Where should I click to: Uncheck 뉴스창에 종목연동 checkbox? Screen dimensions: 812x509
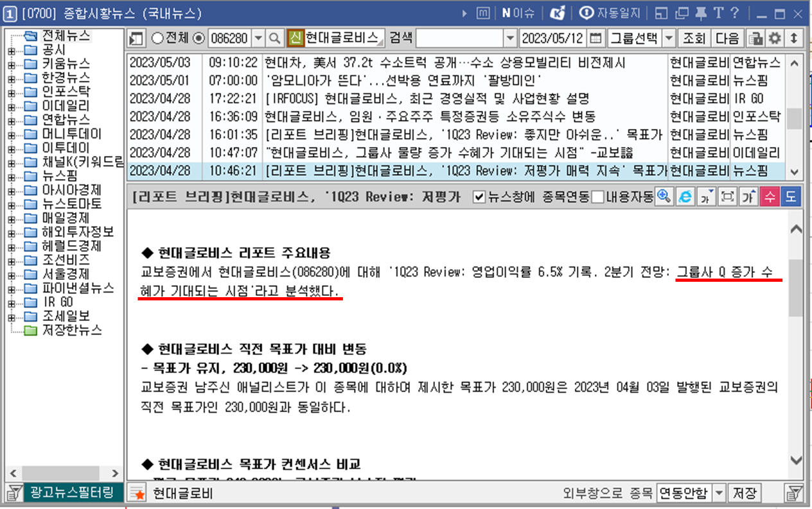pos(479,197)
